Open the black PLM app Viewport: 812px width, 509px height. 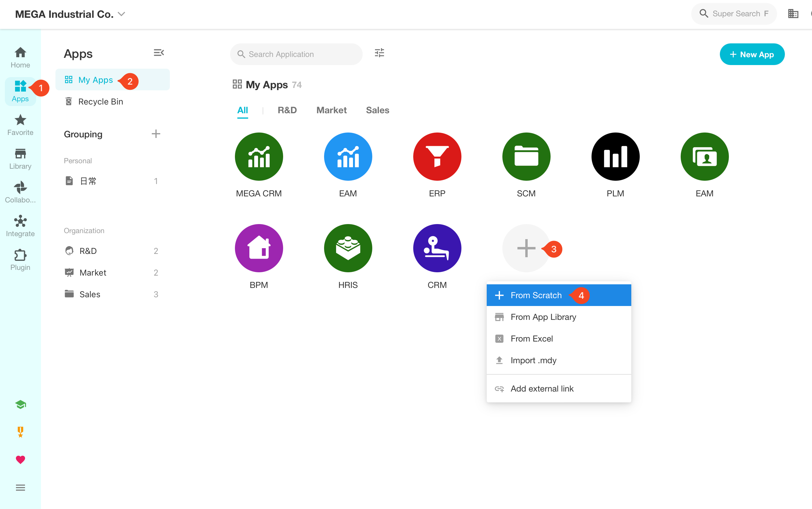[x=615, y=157]
